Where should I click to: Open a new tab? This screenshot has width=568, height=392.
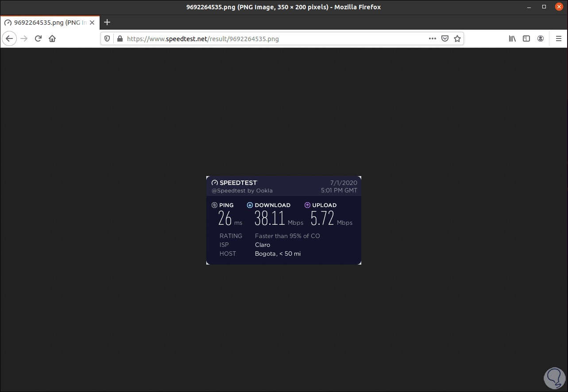point(107,22)
